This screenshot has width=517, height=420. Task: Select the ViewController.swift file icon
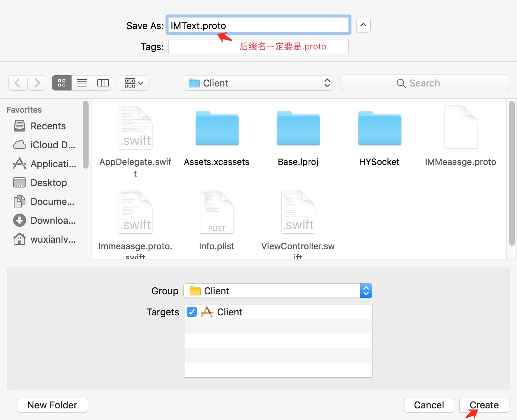click(x=298, y=211)
